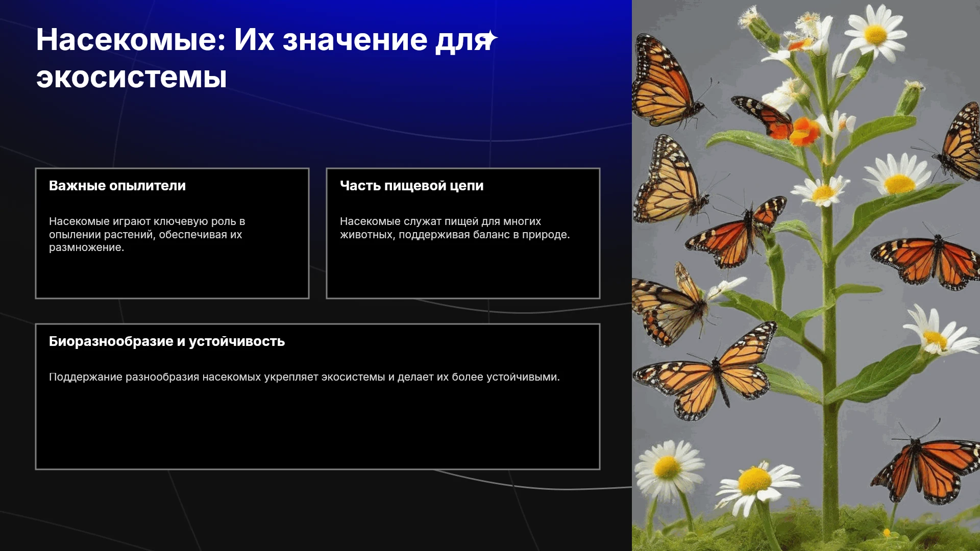Viewport: 980px width, 551px height.
Task: Click the butterflies and daisies image
Action: pyautogui.click(x=806, y=275)
